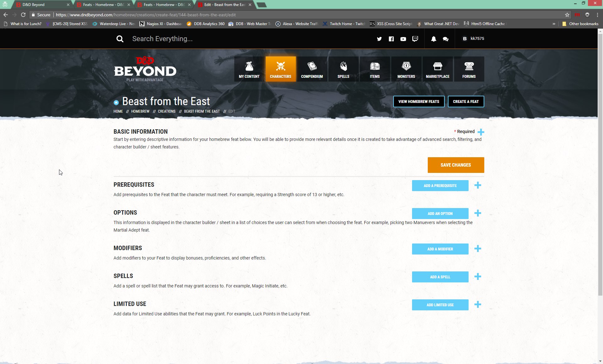Screen dimensions: 603x364
Task: Open the Waterdeep Live bookmark
Action: point(114,24)
